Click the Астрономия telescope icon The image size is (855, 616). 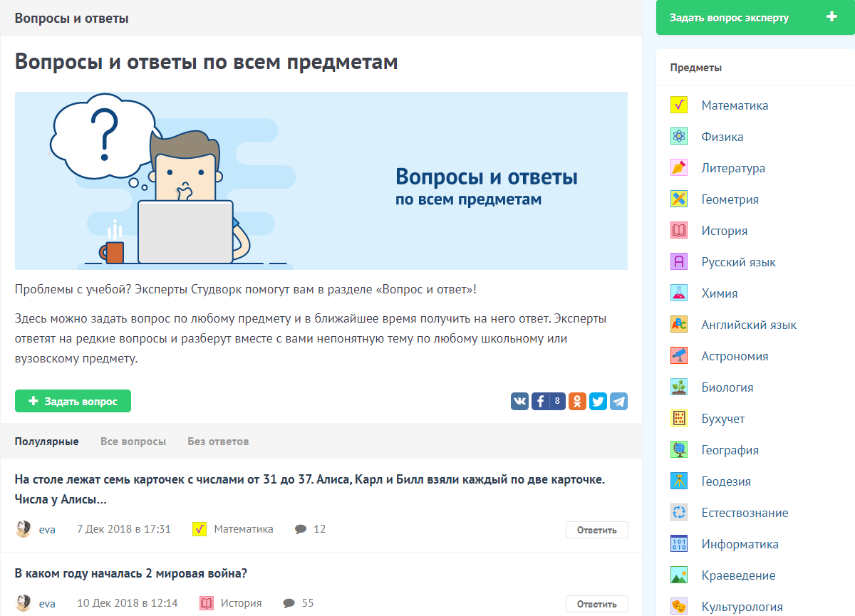click(x=679, y=356)
